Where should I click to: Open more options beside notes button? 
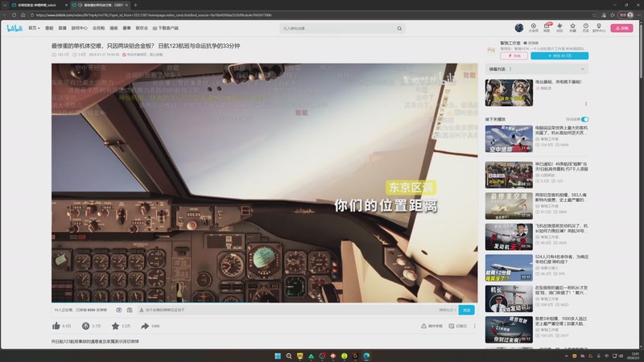pos(474,326)
